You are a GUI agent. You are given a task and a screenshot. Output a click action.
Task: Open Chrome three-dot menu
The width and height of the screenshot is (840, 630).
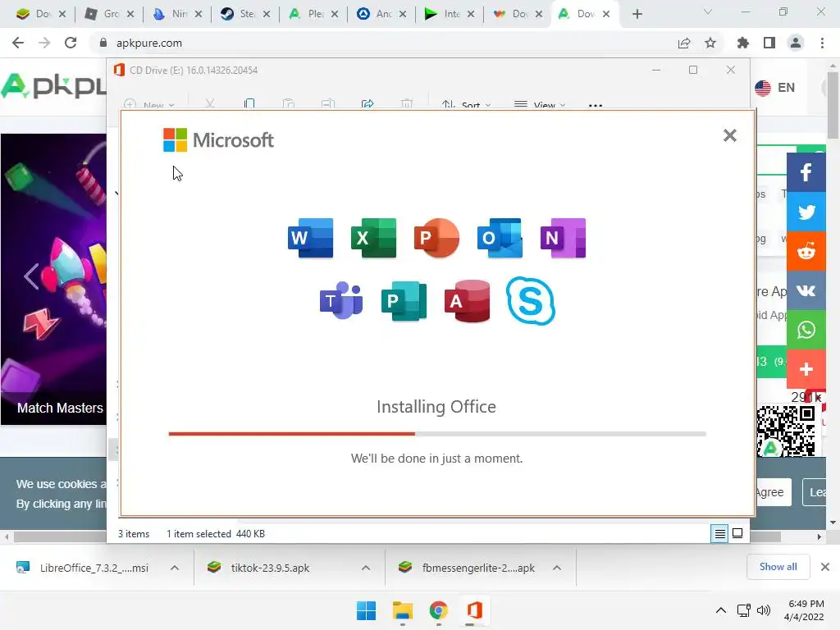[822, 43]
